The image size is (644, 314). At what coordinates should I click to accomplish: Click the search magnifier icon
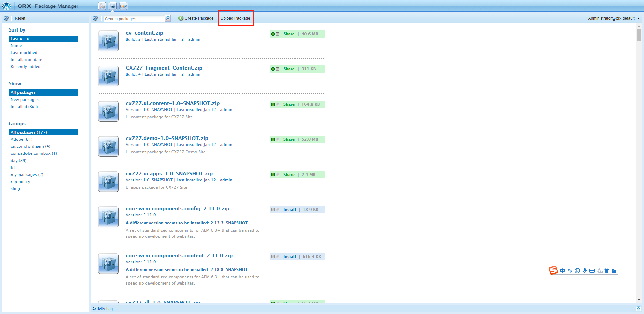click(x=168, y=18)
